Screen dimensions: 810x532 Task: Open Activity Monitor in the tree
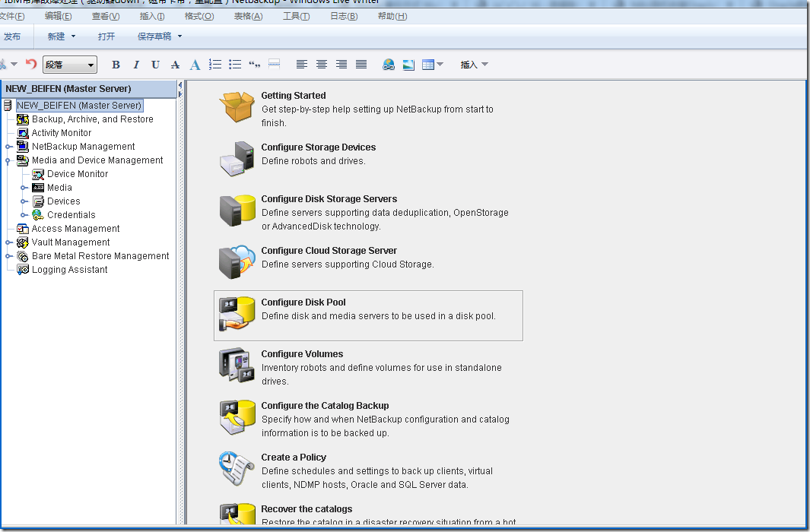point(62,132)
